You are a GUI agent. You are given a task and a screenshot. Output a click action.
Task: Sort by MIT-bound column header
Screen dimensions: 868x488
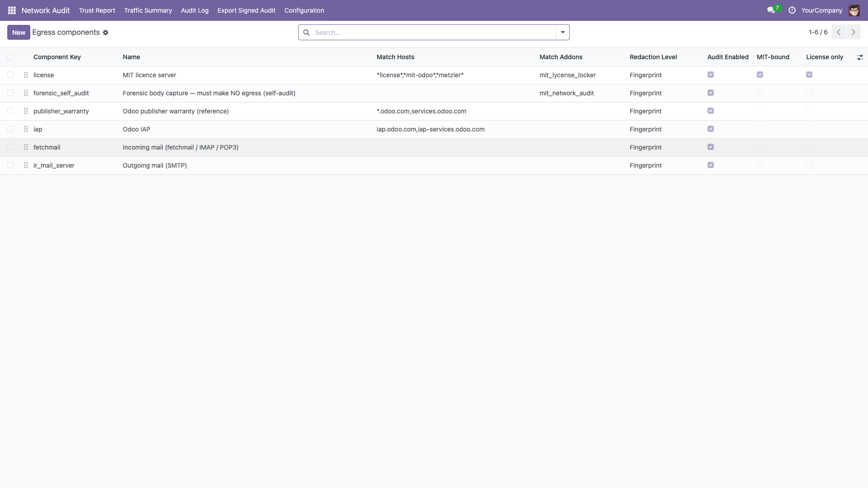773,57
